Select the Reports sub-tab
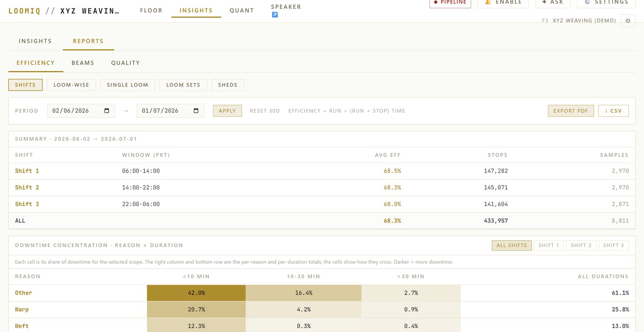The height and width of the screenshot is (332, 644). (89, 41)
